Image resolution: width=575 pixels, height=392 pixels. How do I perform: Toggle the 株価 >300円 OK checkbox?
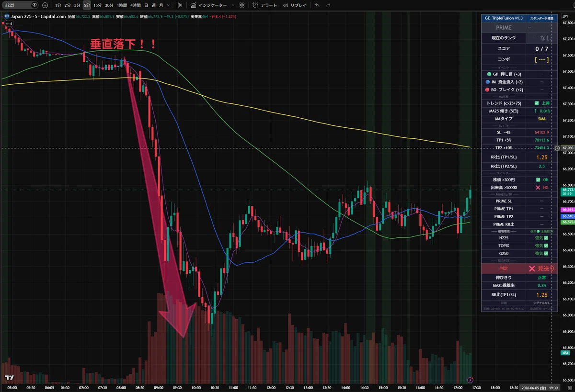coord(538,179)
